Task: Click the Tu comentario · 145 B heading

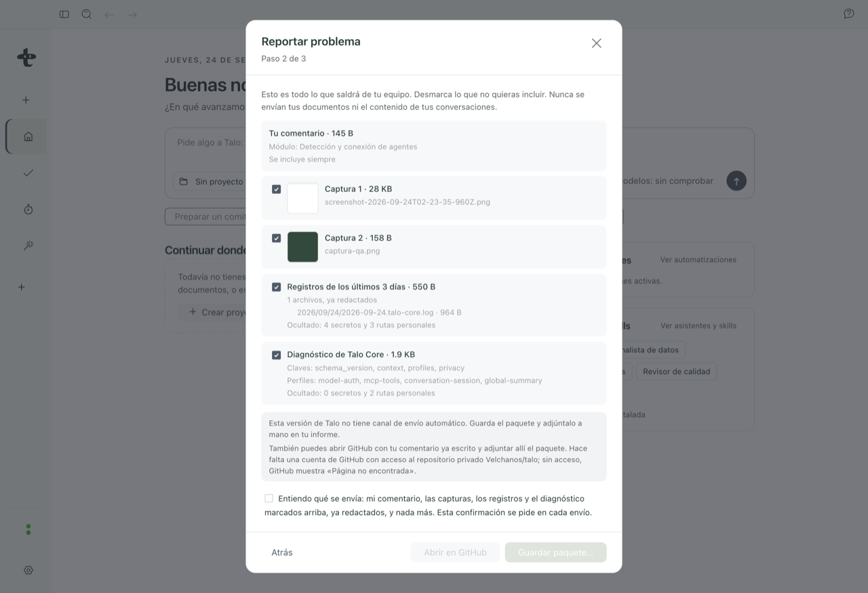Action: [x=311, y=134]
